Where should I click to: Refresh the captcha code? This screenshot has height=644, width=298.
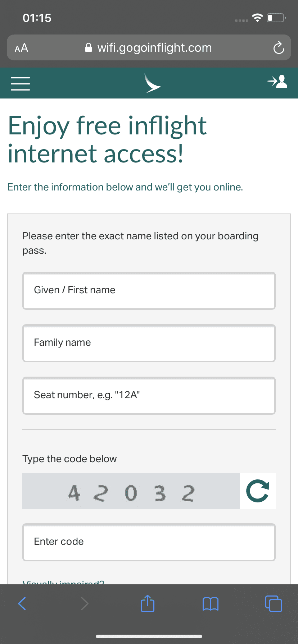click(x=258, y=491)
